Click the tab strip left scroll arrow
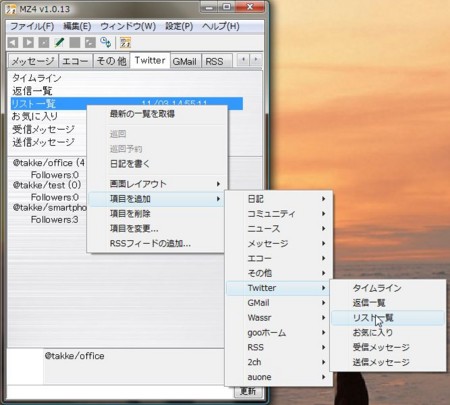450x405 pixels. coord(243,60)
